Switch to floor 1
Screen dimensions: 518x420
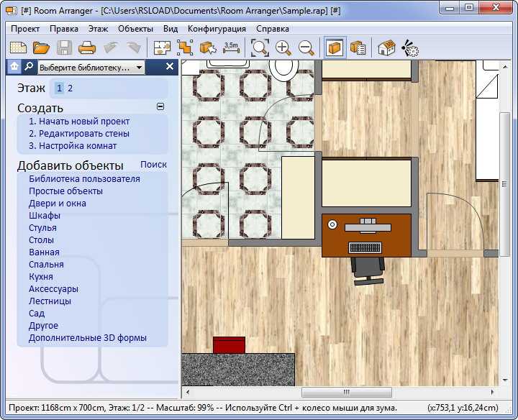(x=60, y=88)
